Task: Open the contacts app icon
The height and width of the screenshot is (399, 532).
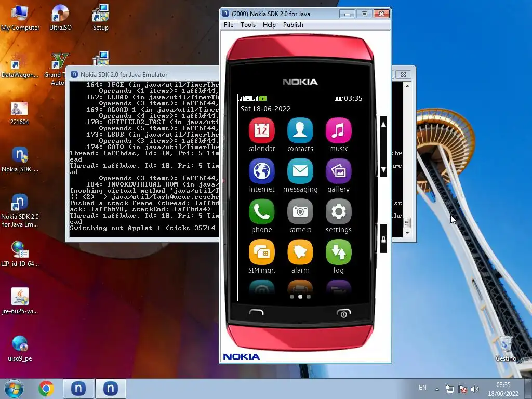Action: [300, 130]
